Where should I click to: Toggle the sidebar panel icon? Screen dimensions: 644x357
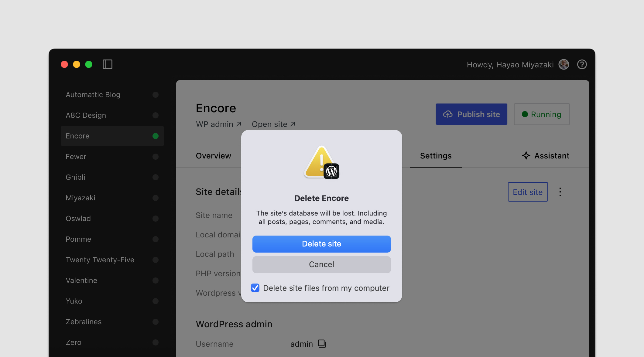[x=108, y=64]
